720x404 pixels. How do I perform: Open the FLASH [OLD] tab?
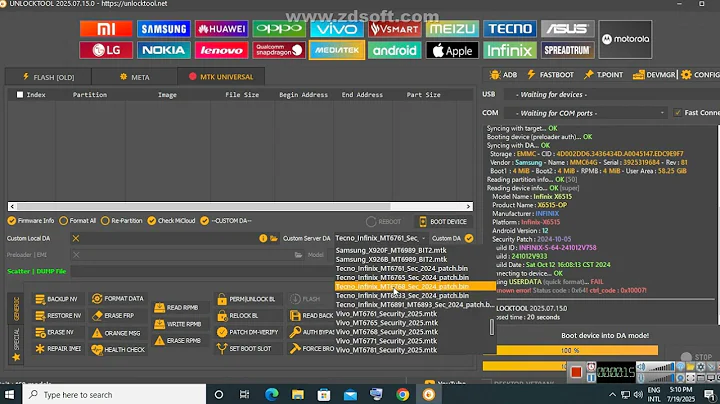coord(48,77)
